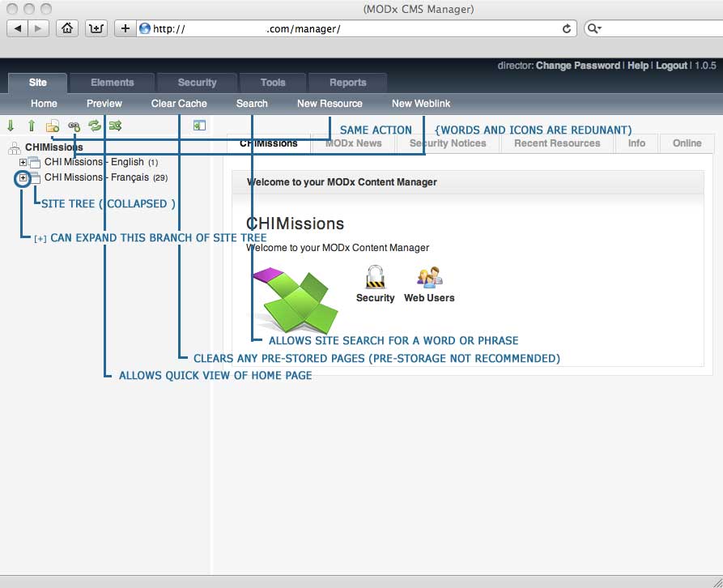The width and height of the screenshot is (723, 588).
Task: Click the Web Users people icon
Action: [429, 277]
